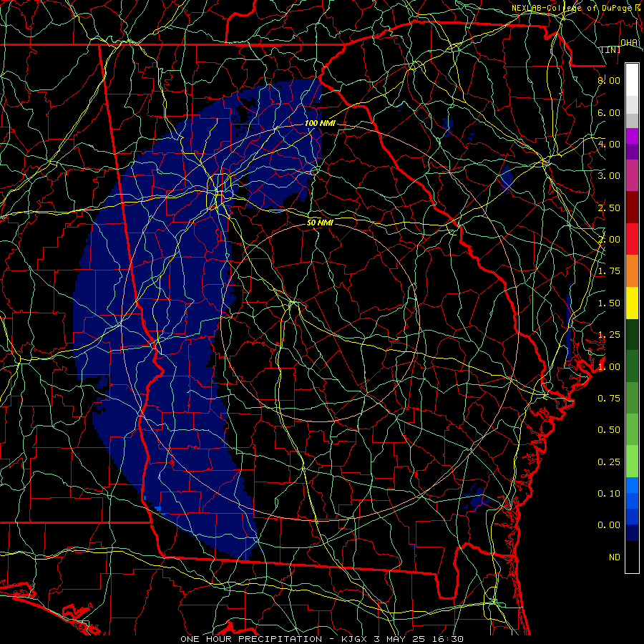Click the 0.00 legend value
The width and height of the screenshot is (644, 644).
coord(609,525)
